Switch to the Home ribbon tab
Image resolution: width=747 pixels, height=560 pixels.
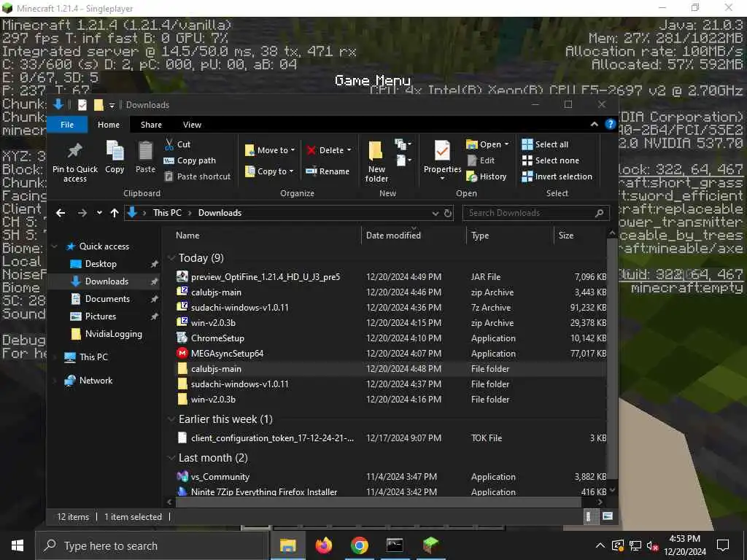pyautogui.click(x=109, y=124)
